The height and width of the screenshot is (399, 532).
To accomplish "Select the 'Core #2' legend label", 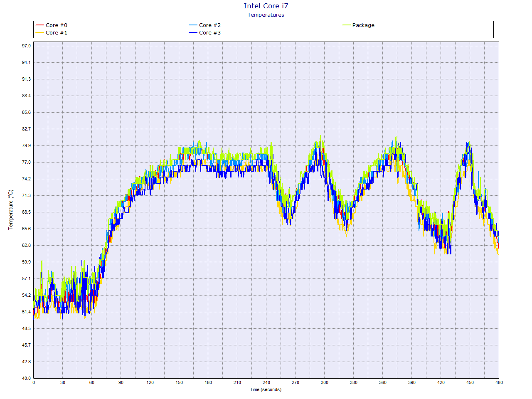I will pos(210,25).
